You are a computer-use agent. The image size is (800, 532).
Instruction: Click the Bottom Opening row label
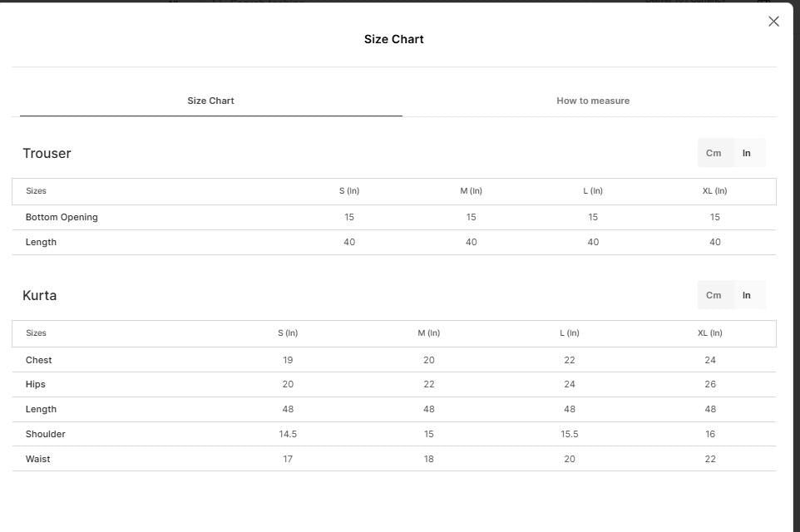pyautogui.click(x=62, y=217)
